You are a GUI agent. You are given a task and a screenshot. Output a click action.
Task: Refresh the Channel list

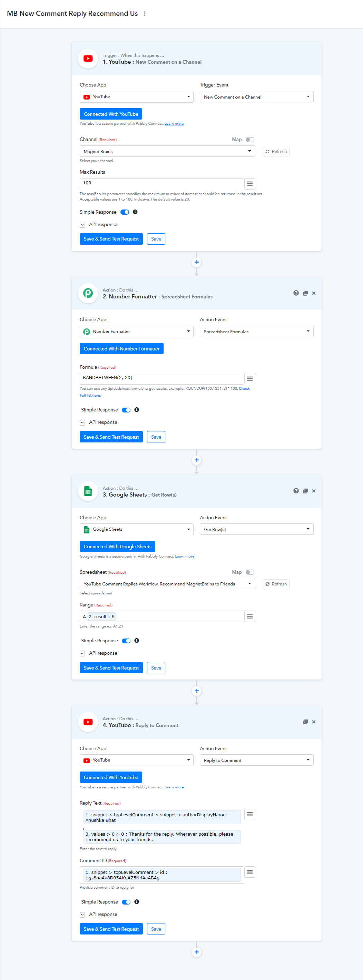(276, 152)
